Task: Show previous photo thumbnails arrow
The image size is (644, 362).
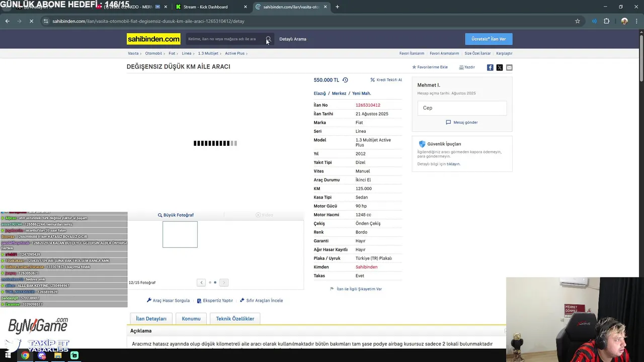Action: coord(201,283)
